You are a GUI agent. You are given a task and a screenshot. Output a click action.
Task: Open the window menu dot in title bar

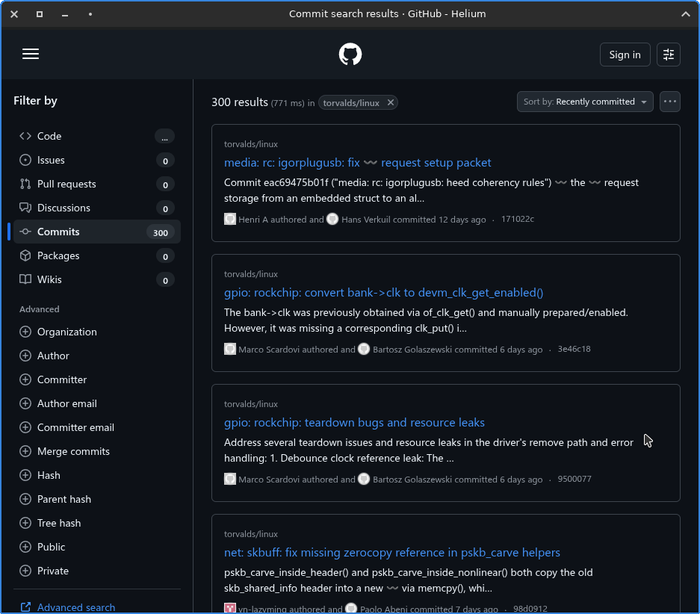pos(90,14)
